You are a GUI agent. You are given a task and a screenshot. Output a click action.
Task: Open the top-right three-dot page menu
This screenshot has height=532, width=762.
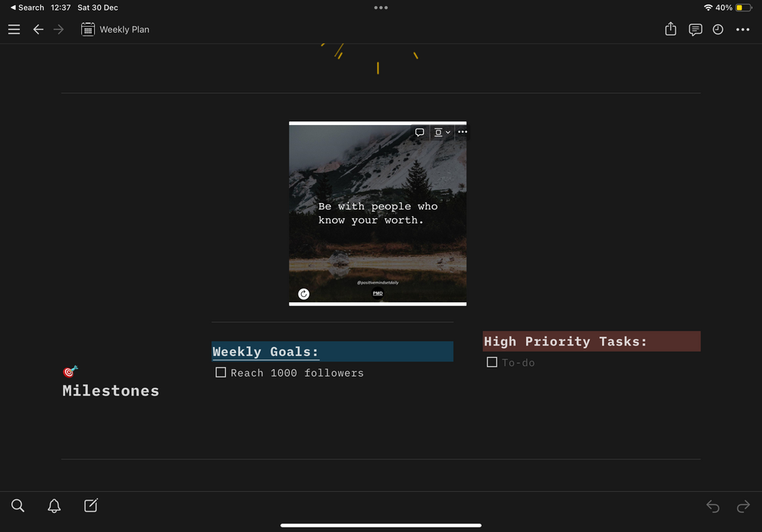point(742,30)
